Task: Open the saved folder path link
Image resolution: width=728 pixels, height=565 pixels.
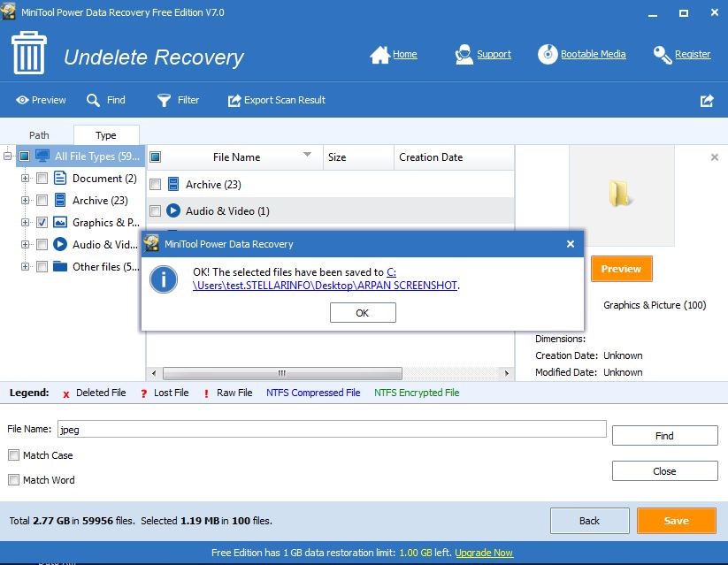Action: [x=325, y=285]
